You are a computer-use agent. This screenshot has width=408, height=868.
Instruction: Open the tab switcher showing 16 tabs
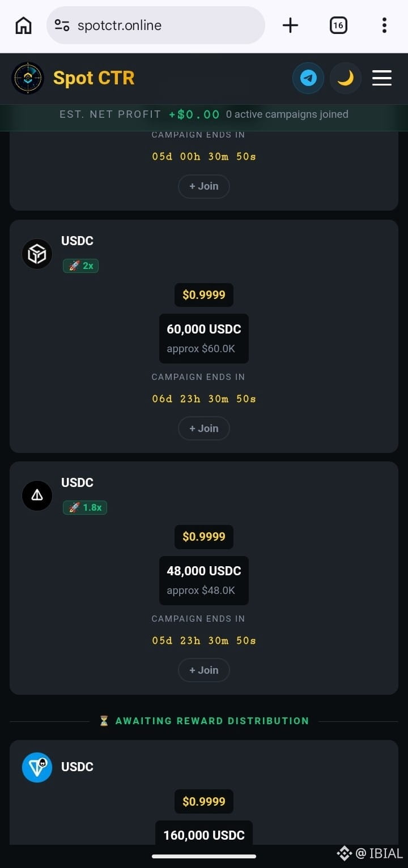[x=338, y=25]
